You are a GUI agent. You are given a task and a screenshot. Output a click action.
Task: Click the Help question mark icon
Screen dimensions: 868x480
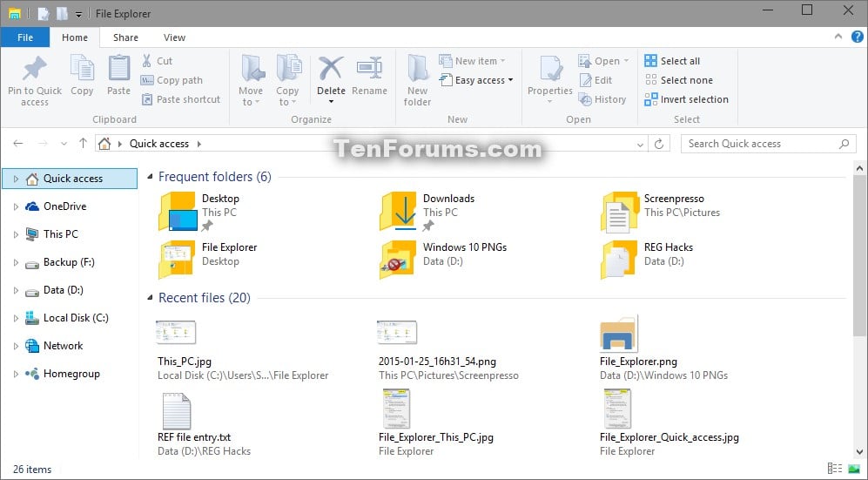coord(857,37)
